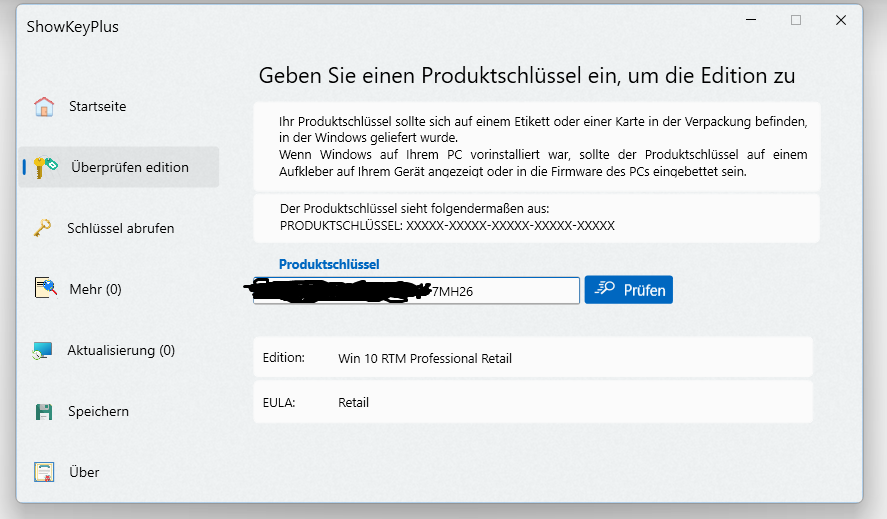Click the EULA value Retail
Viewport: 887px width, 519px height.
[x=354, y=402]
